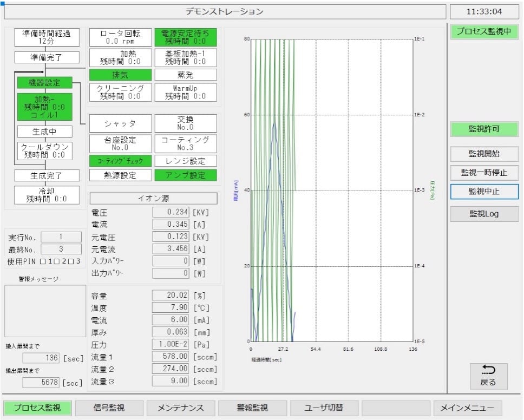
Task: Click the イオン源 header button
Action: [153, 199]
